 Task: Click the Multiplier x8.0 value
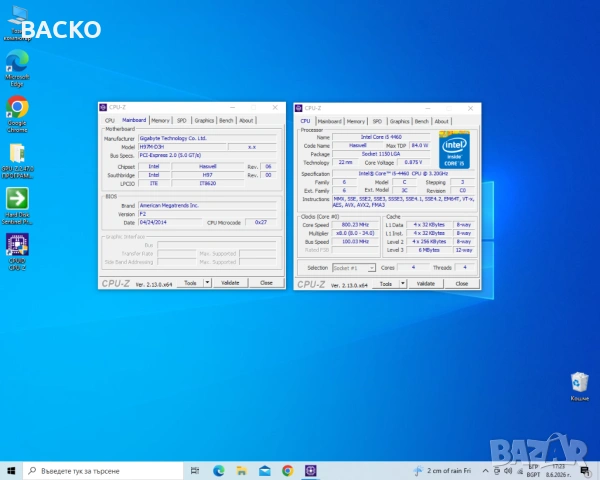(355, 233)
